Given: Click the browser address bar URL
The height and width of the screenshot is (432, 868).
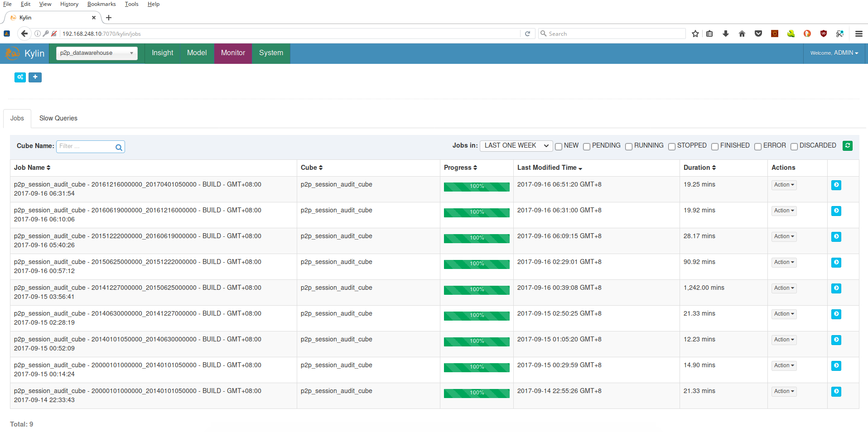Looking at the screenshot, I should click(290, 34).
